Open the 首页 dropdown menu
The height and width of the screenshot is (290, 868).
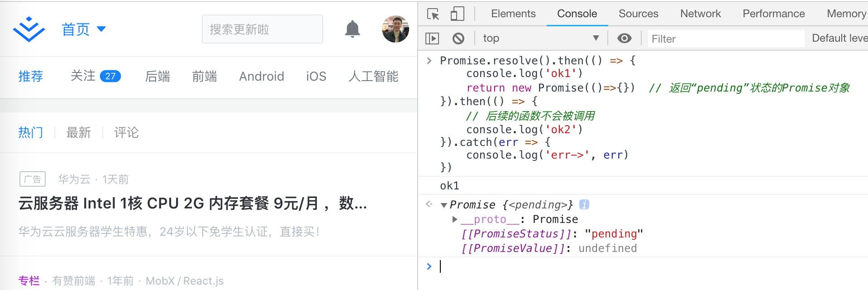[x=83, y=29]
